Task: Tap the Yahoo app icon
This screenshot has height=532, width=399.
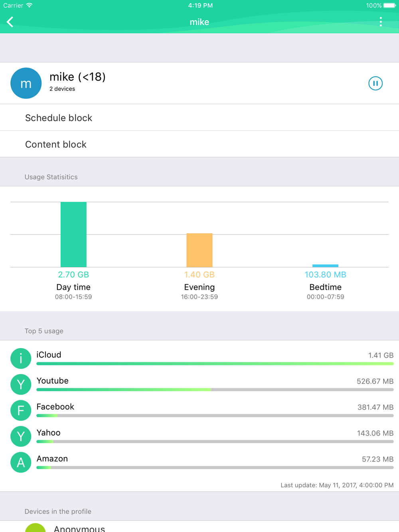Action: click(x=21, y=436)
